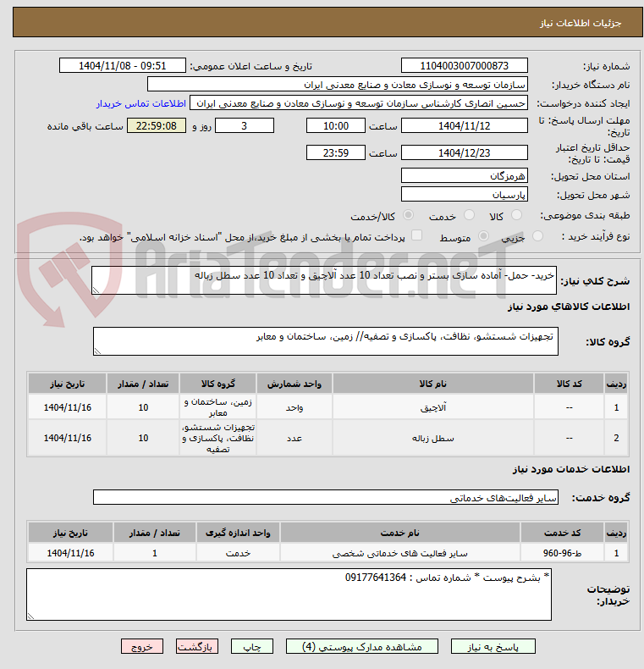Select the کالا/خدمت radio button
This screenshot has width=644, height=669.
click(408, 215)
